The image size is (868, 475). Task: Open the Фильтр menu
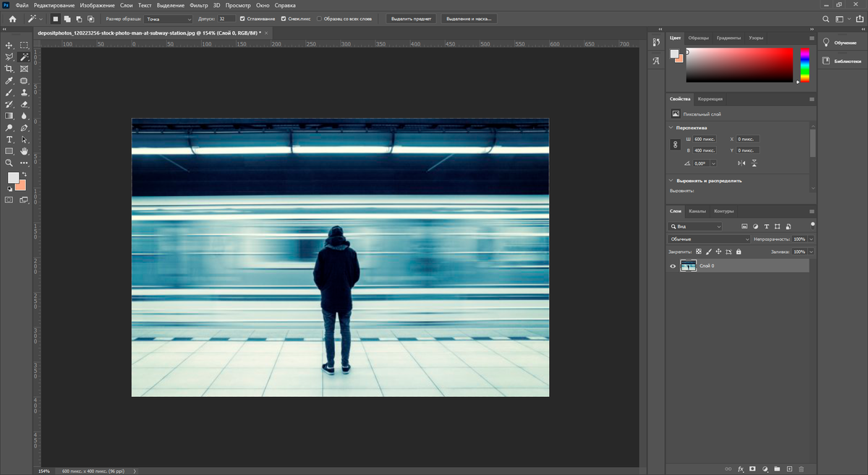point(199,5)
